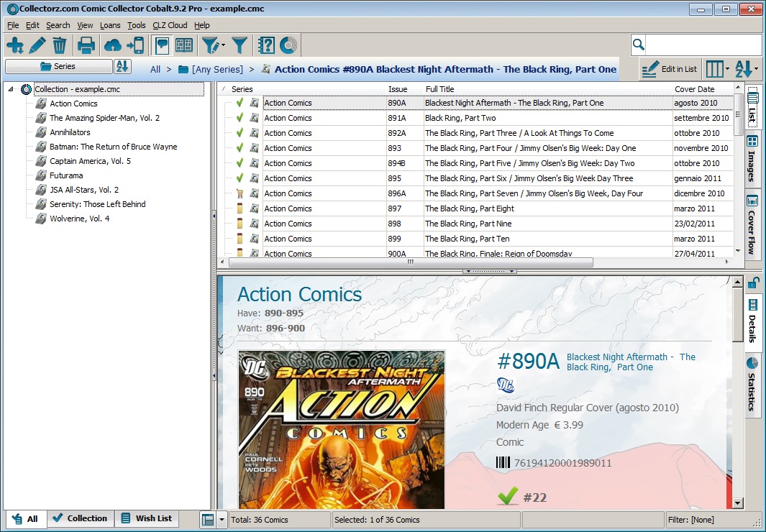Click the JSA All-Stars, Vol. 2 folder icon
Image resolution: width=766 pixels, height=532 pixels.
41,190
